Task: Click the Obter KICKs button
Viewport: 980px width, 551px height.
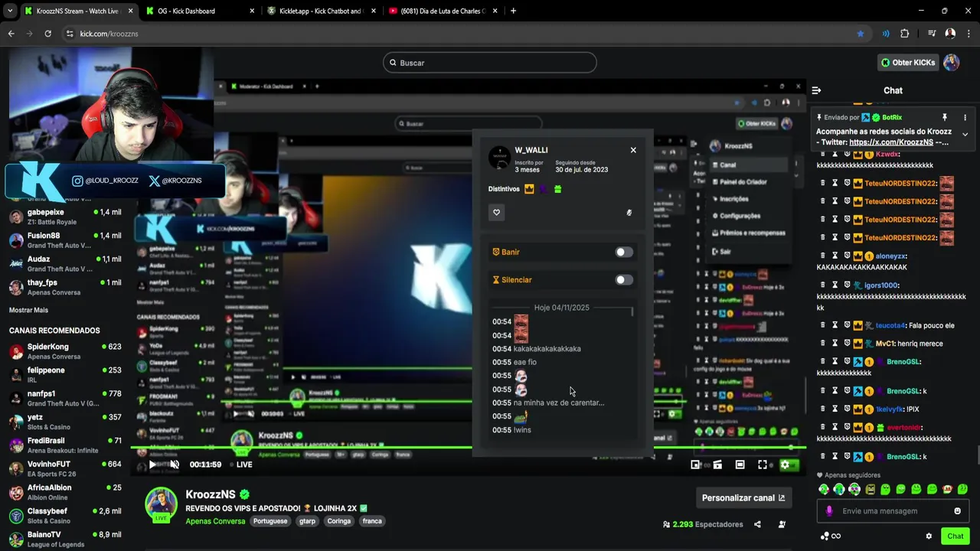Action: pos(908,63)
